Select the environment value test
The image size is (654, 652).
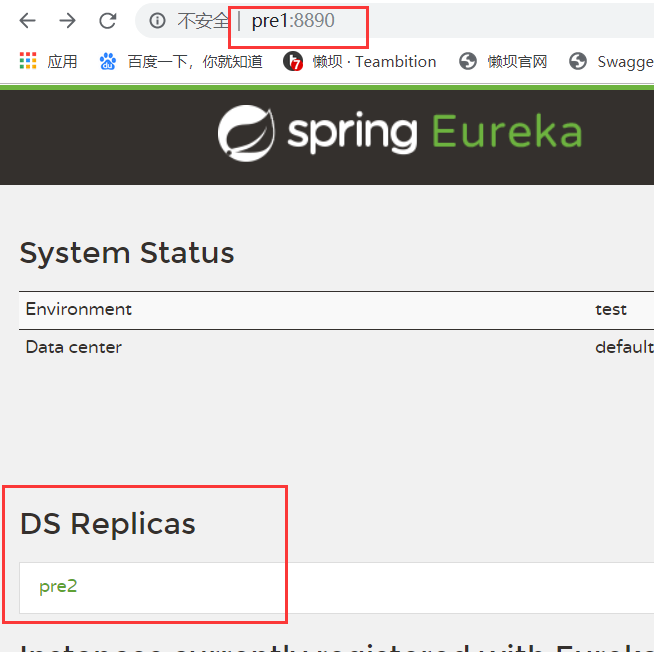pos(611,310)
